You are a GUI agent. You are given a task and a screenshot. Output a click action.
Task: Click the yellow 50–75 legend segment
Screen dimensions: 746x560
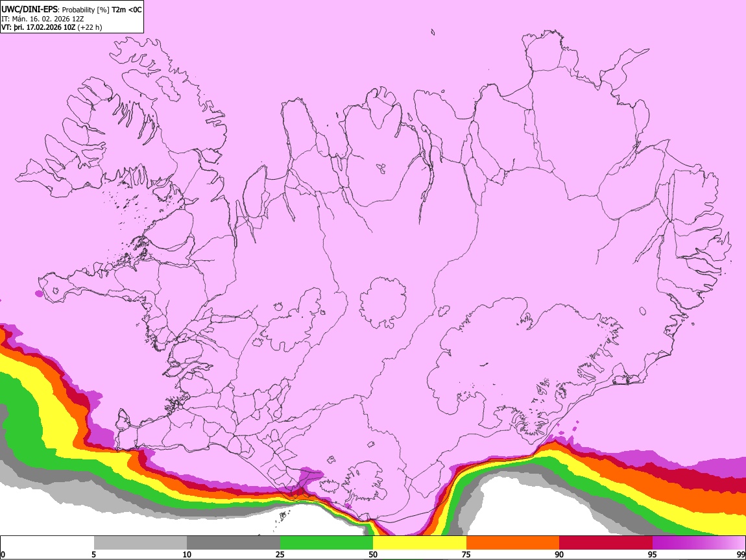tap(420, 542)
